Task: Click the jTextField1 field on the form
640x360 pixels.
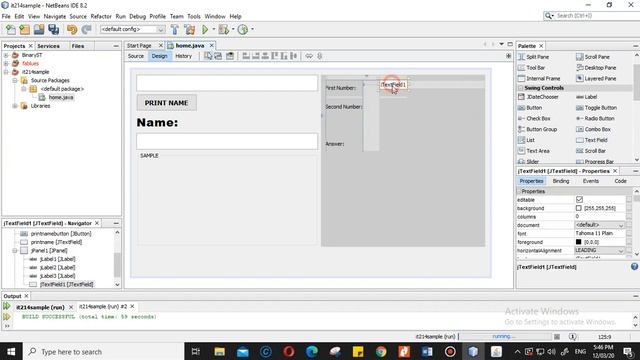Action: (393, 84)
